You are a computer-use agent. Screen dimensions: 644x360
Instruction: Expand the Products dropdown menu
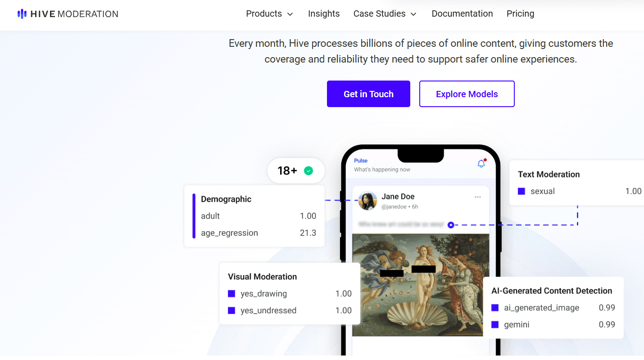point(269,14)
